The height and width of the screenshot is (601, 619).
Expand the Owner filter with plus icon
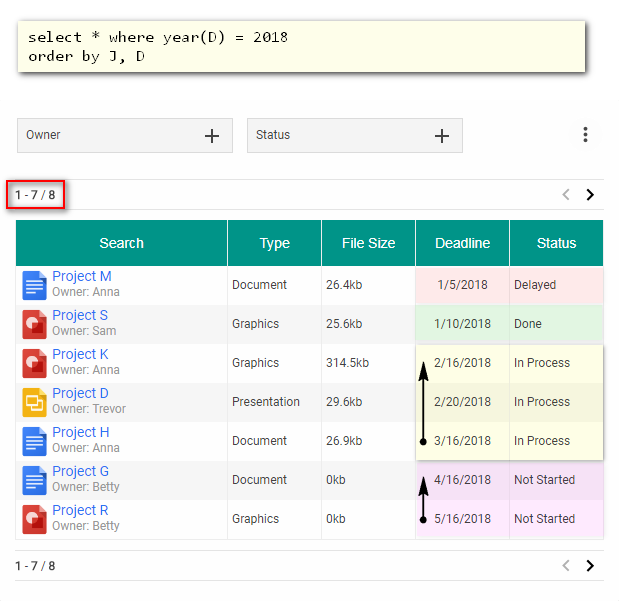(212, 136)
